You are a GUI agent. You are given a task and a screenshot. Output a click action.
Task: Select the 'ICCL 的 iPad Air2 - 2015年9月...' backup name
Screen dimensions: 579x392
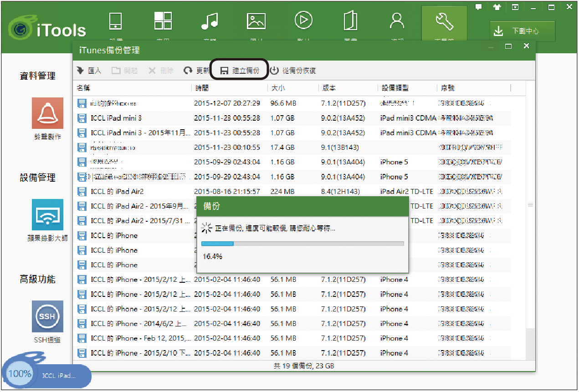pos(139,206)
